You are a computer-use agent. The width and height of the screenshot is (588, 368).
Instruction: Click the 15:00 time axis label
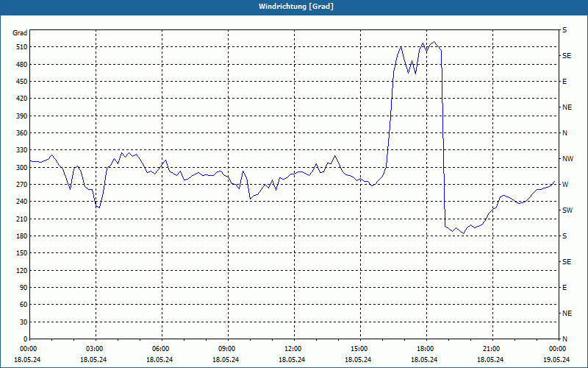click(359, 349)
